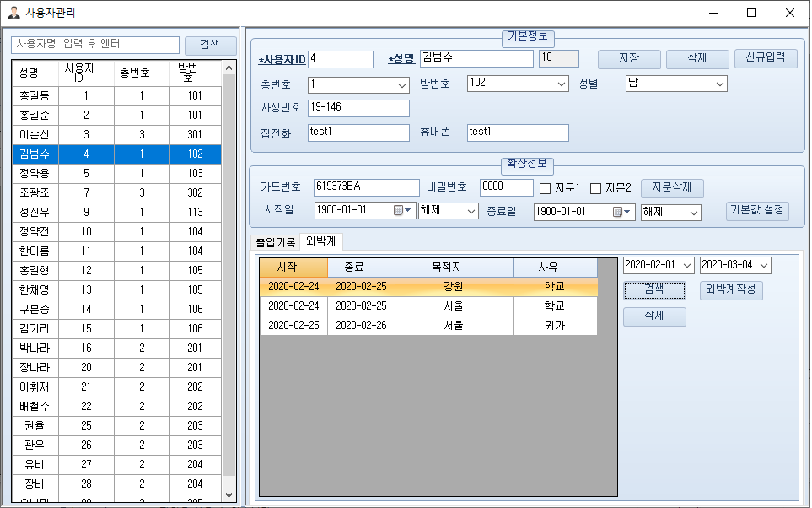Enable the 지문1 checkbox

tap(545, 188)
